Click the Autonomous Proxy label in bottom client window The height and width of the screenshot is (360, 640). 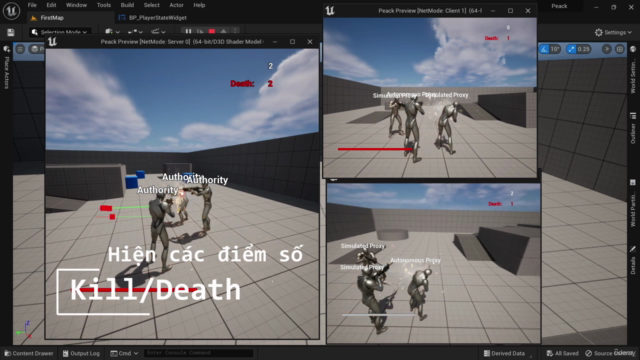(x=416, y=260)
